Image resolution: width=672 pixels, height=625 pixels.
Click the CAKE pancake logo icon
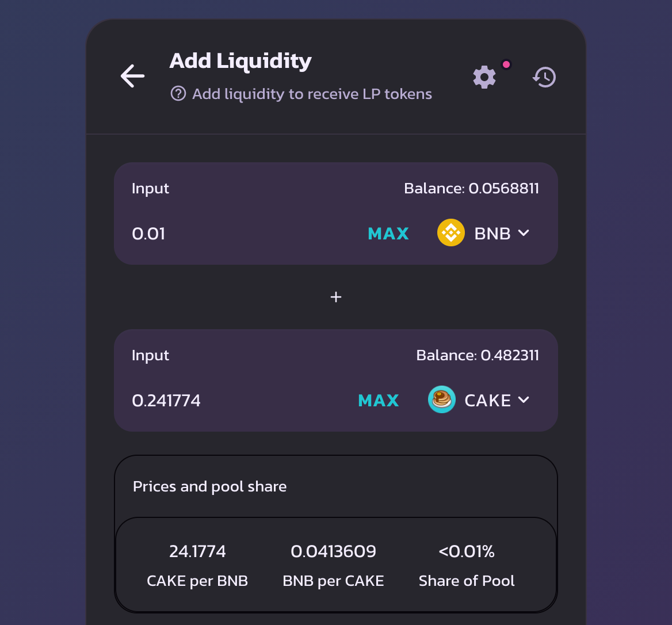tap(442, 399)
